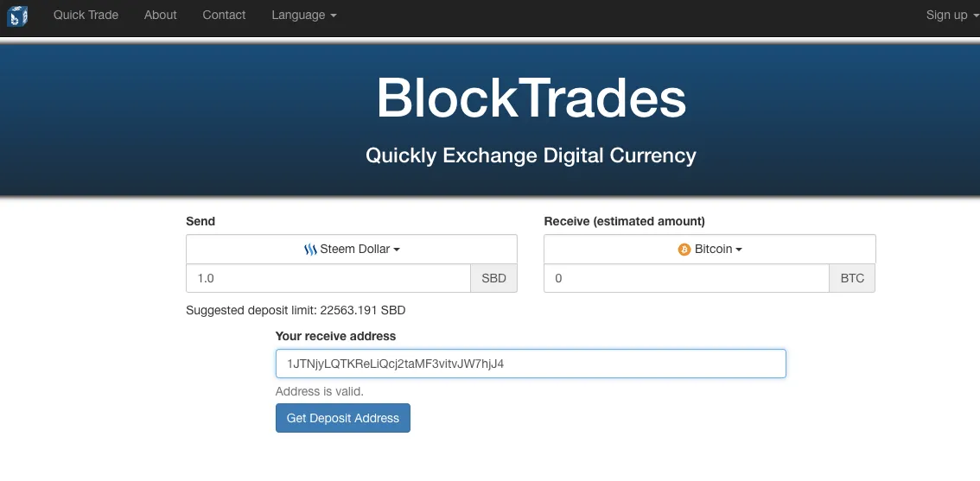Click the 'Your receive address' label
Image resolution: width=980 pixels, height=481 pixels.
(335, 336)
